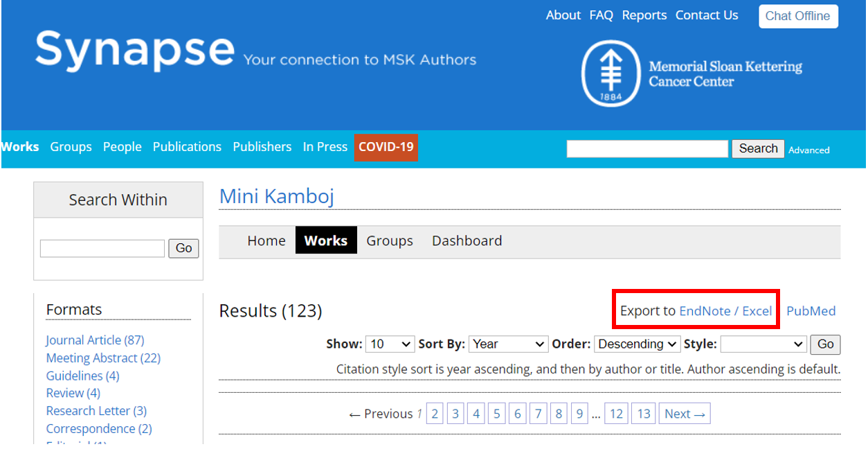Screen dimensions: 868x458
Task: Go to results page 2
Action: coord(435,414)
